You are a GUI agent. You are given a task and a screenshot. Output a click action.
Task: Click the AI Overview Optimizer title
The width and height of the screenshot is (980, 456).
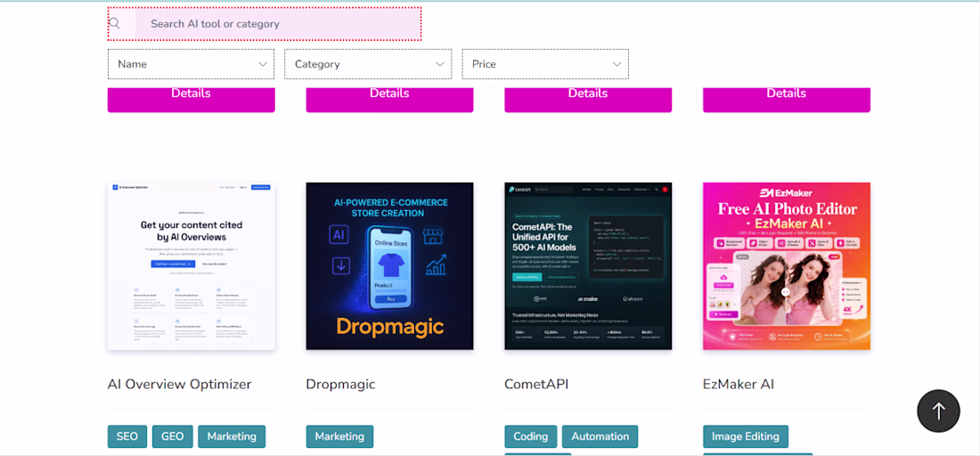(179, 384)
